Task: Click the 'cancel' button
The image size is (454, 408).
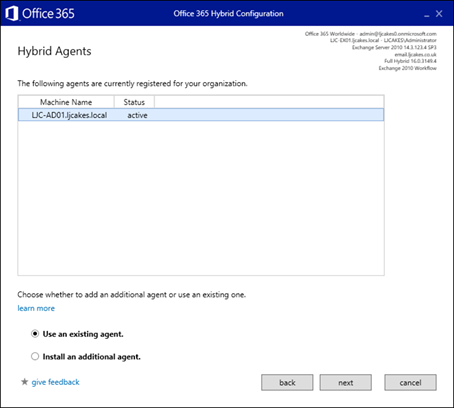Action: pyautogui.click(x=410, y=382)
